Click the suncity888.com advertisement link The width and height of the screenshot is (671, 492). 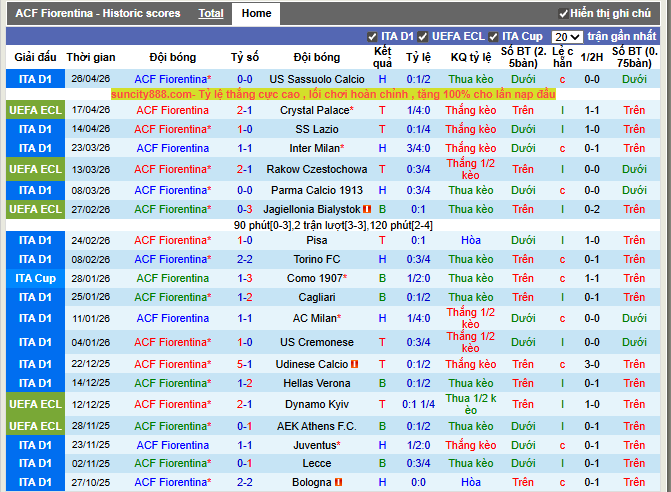(x=333, y=94)
